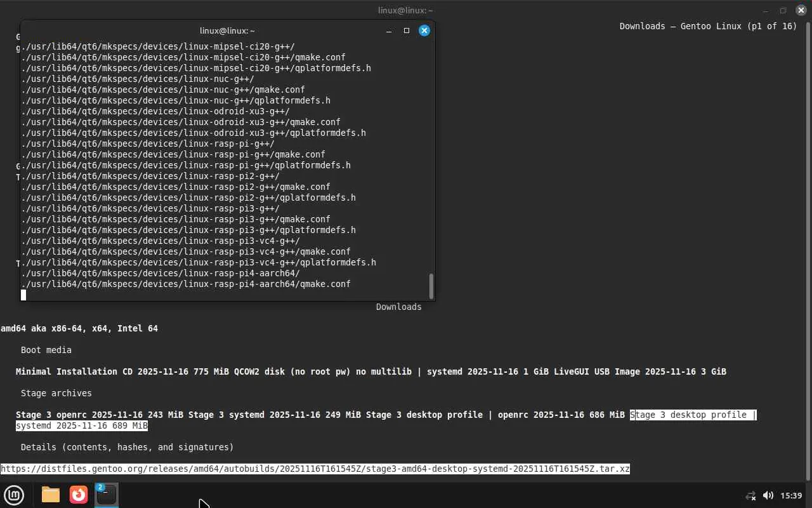Screen dimensions: 812x508
Task: Click the front terminal title bar
Action: [227, 30]
